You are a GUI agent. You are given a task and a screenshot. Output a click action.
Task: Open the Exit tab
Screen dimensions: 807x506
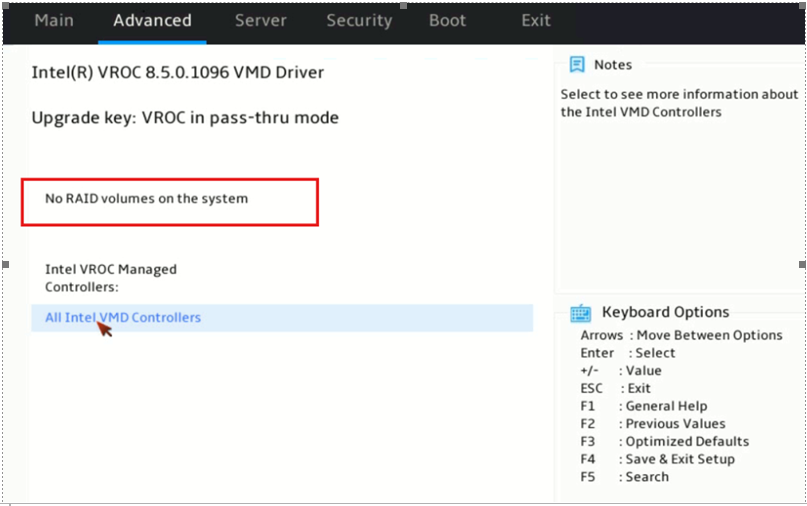coord(536,21)
